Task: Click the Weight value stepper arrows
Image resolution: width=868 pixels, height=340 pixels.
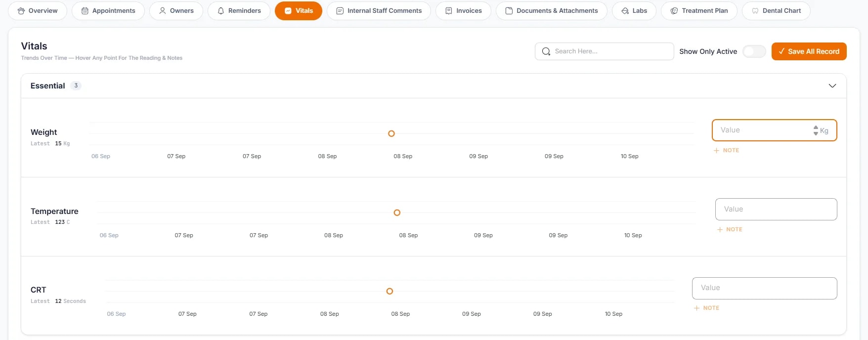Action: [816, 130]
